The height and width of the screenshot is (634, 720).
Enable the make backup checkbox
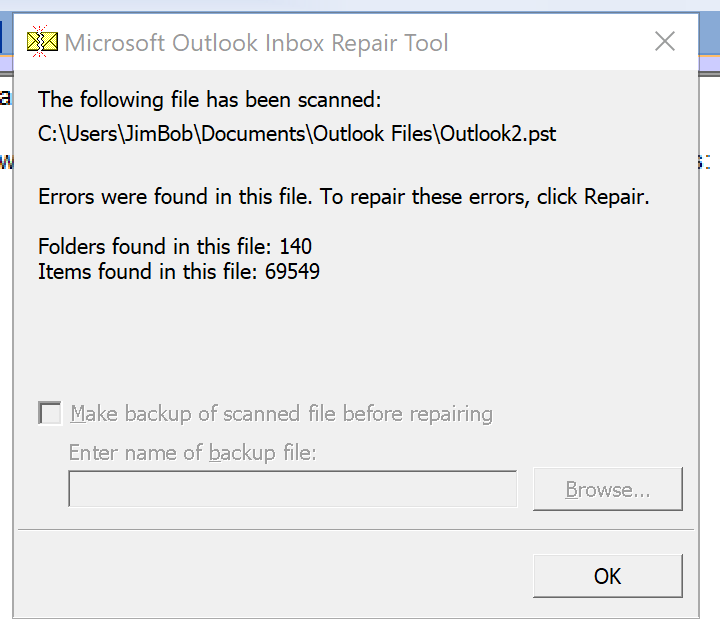pos(50,413)
